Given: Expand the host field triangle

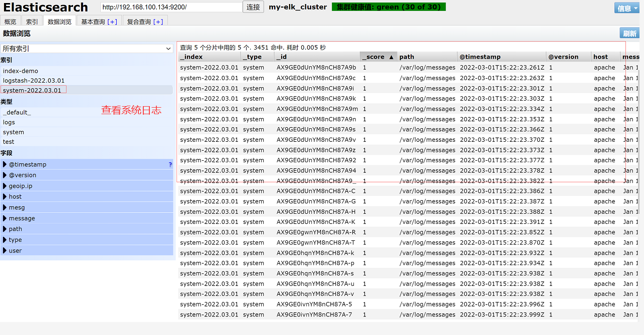Looking at the screenshot, I should [5, 197].
